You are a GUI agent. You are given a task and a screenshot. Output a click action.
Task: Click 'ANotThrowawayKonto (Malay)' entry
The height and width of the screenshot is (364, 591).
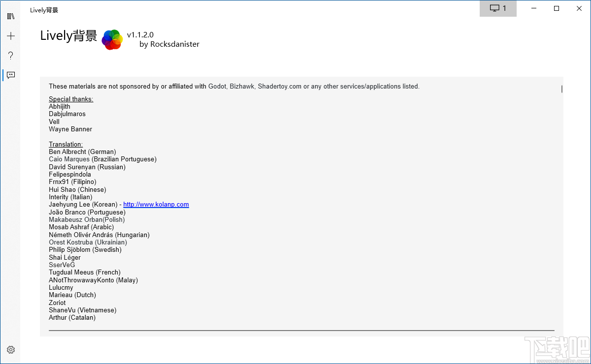tap(94, 280)
